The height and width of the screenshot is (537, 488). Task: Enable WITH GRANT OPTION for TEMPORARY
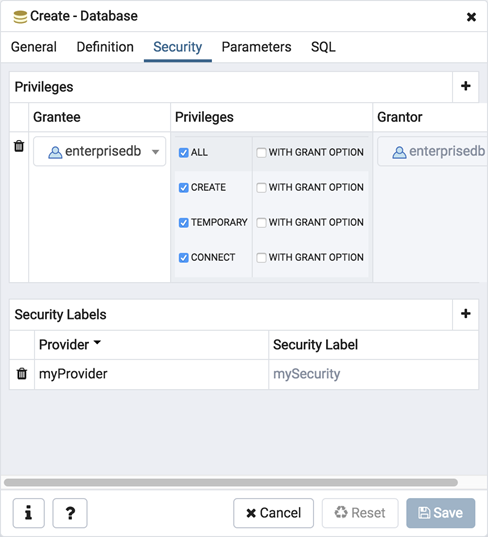(261, 223)
